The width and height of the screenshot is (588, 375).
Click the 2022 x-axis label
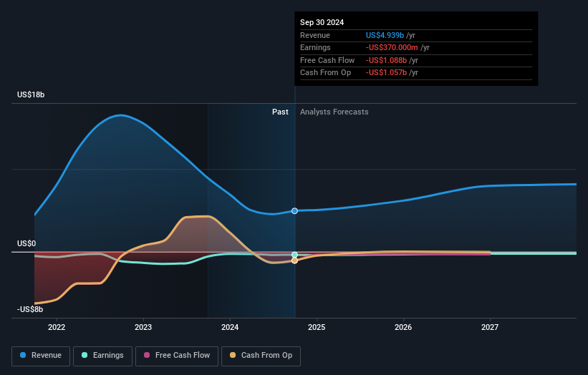tap(57, 328)
